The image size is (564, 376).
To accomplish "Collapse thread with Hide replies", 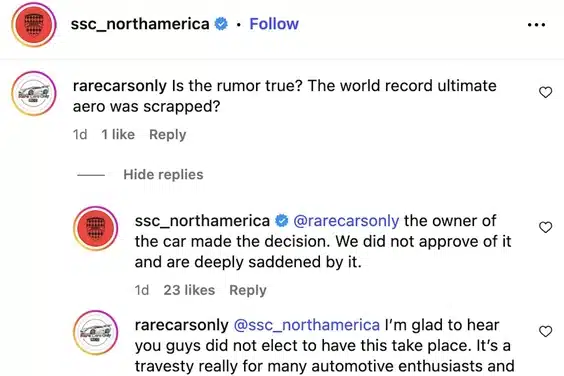I will [x=163, y=175].
